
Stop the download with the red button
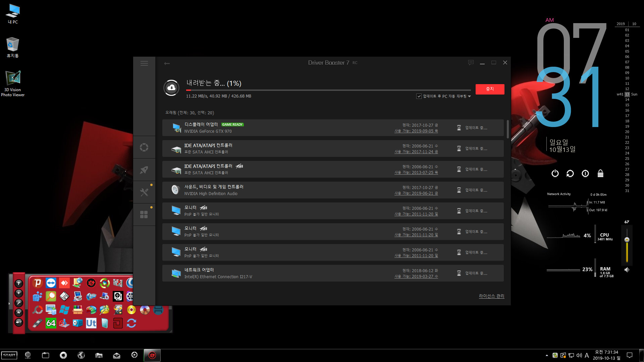490,89
